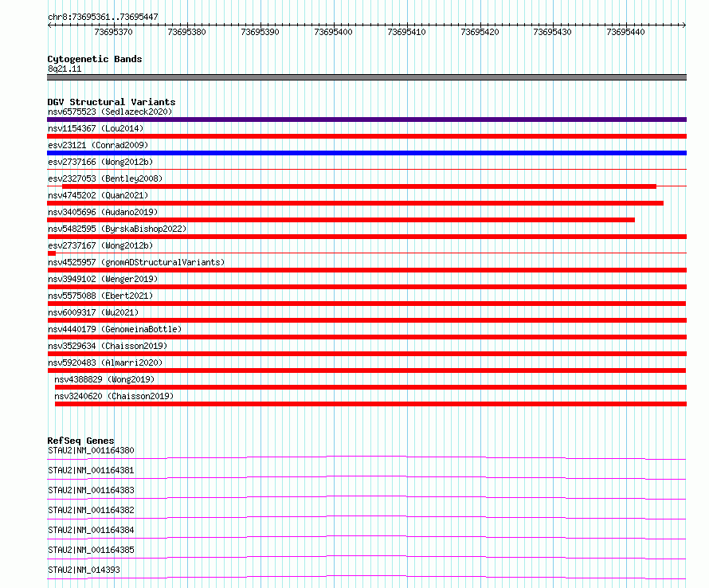This screenshot has height=588, width=709.
Task: Click the gray 8q21.11 cytoband bar
Action: point(366,77)
